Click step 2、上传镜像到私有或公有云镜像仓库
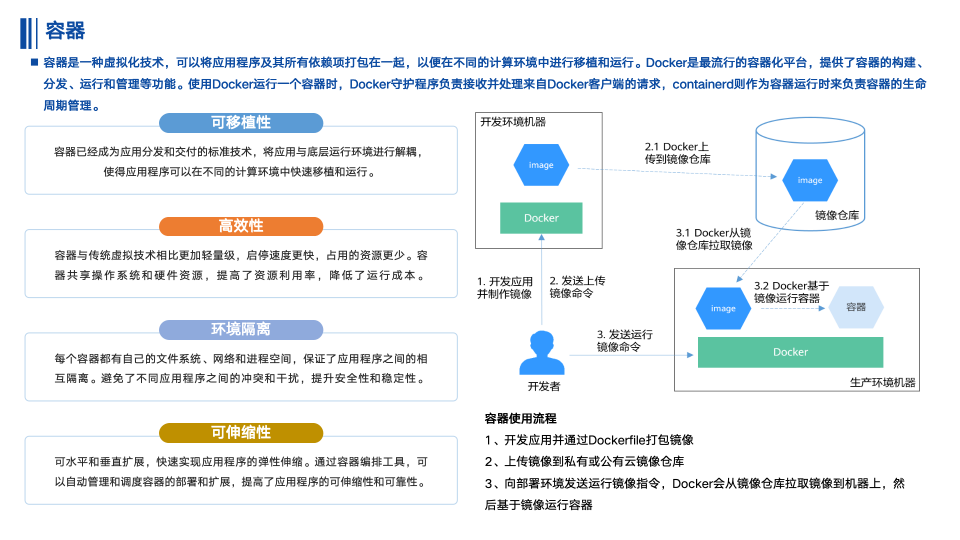This screenshot has width=960, height=540. (584, 462)
